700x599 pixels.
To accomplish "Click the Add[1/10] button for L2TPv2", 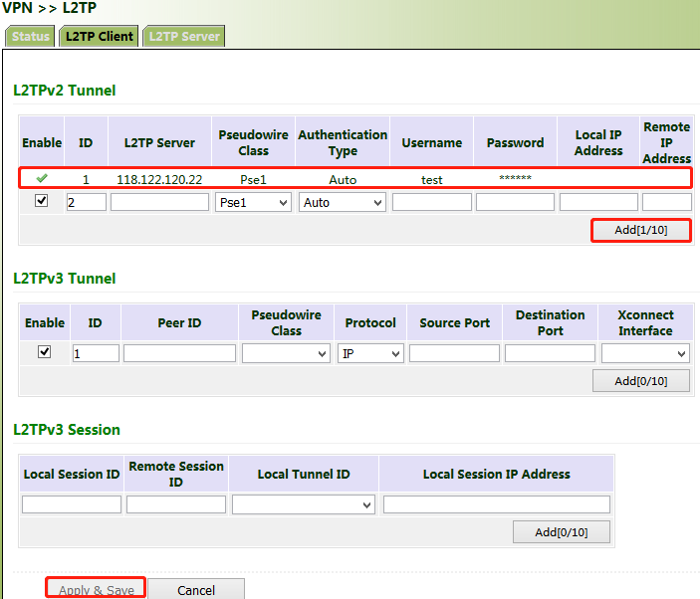I will pyautogui.click(x=641, y=230).
